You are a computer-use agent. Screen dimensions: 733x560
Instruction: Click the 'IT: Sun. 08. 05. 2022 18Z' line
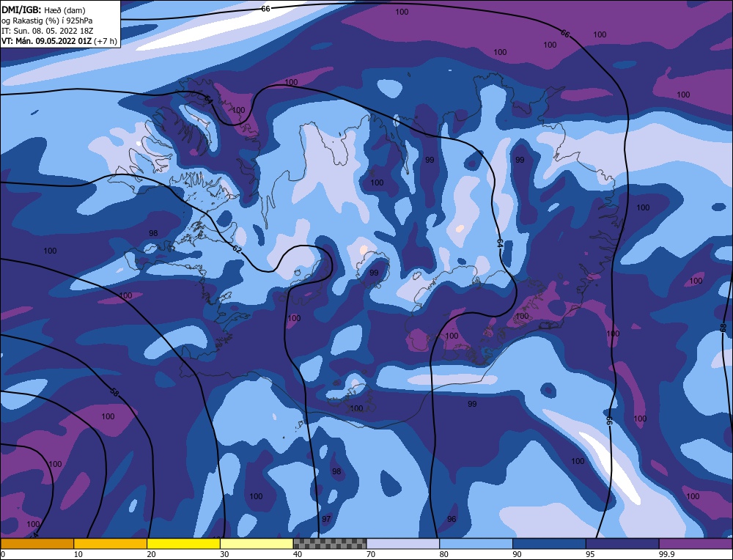[x=47, y=30]
